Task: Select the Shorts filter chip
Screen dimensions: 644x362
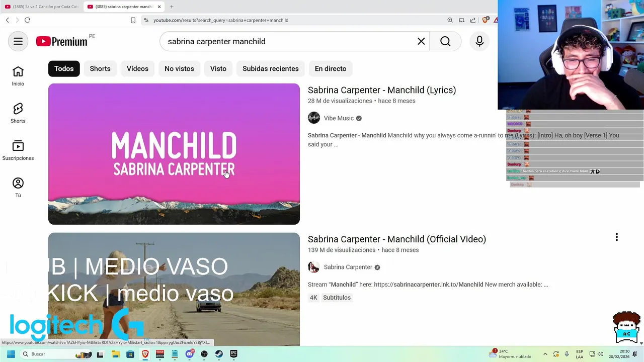Action: coord(100,68)
